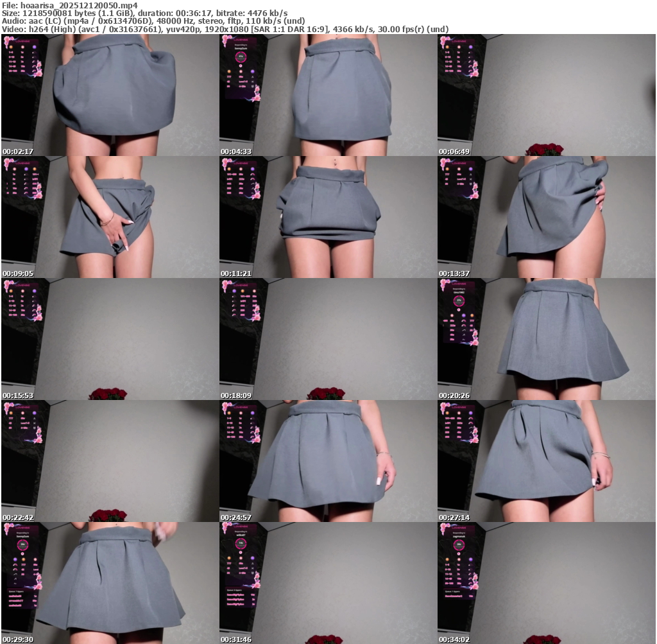Select the thumbnail labeled 00:13:37

(x=546, y=217)
